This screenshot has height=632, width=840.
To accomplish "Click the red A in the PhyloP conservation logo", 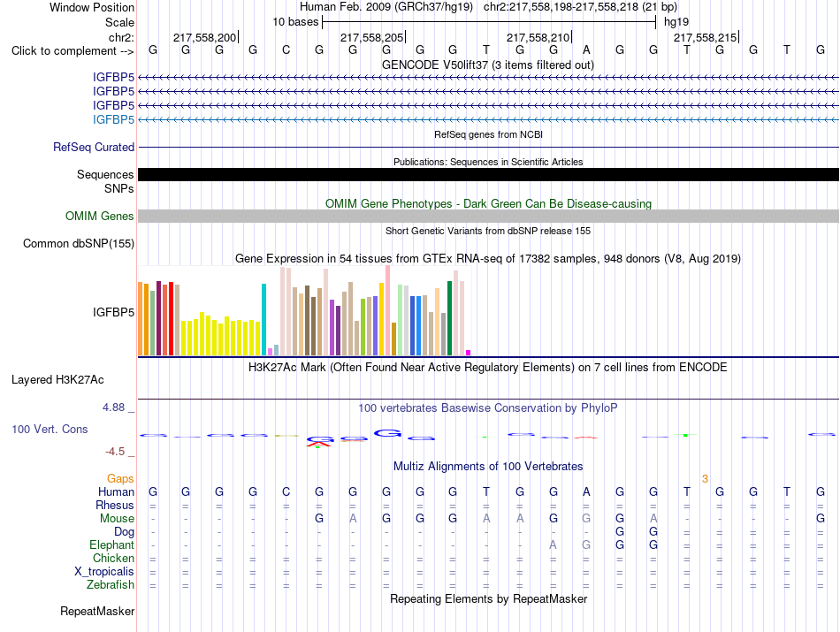I will 319,443.
